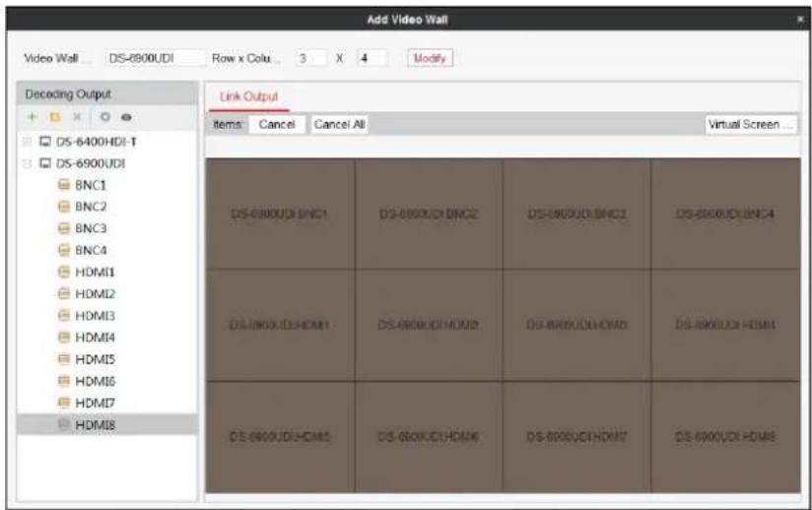
Task: Click the output icon next to HDMI7
Action: point(64,403)
